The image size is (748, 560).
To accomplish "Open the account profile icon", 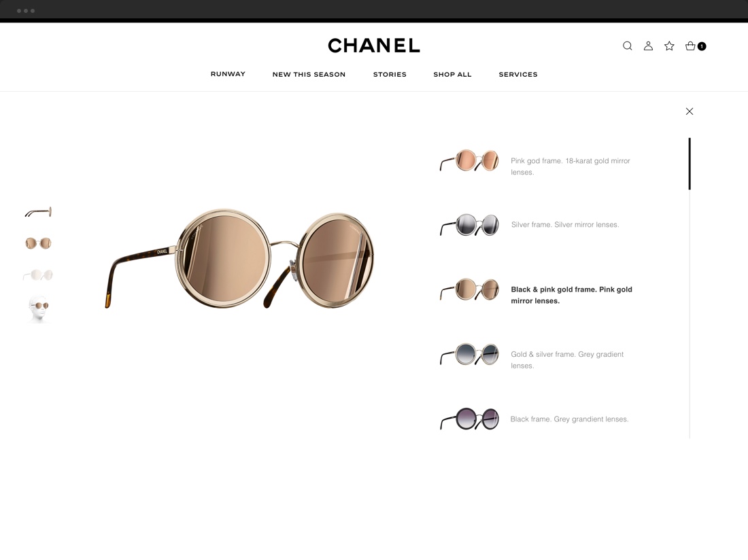I will (x=648, y=46).
